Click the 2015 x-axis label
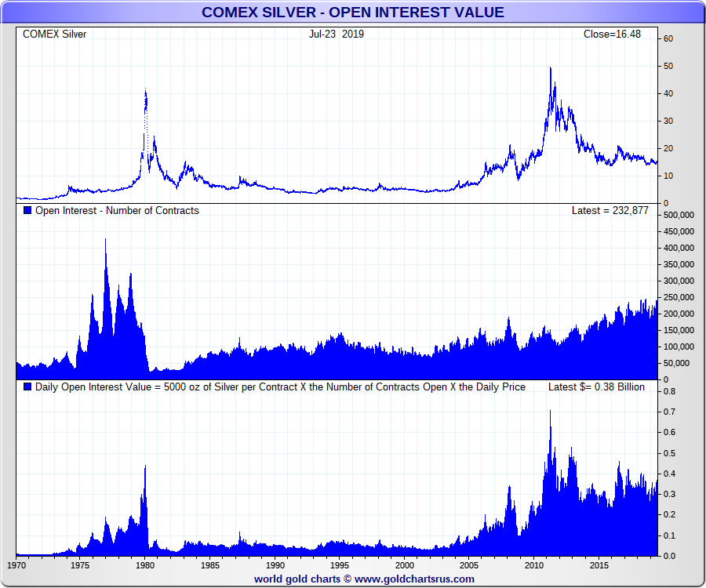The height and width of the screenshot is (588, 706). 599,565
